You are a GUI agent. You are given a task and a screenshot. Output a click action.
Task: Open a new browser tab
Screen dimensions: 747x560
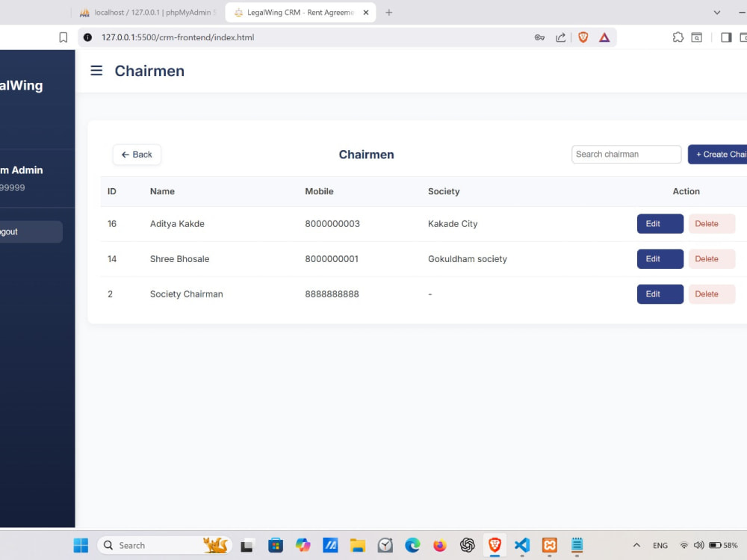388,13
